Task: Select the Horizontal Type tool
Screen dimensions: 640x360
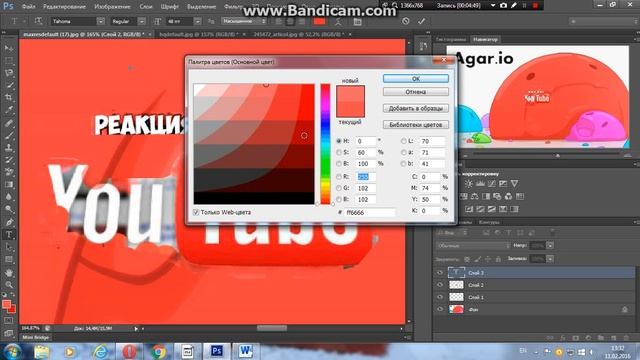Action: (9, 235)
